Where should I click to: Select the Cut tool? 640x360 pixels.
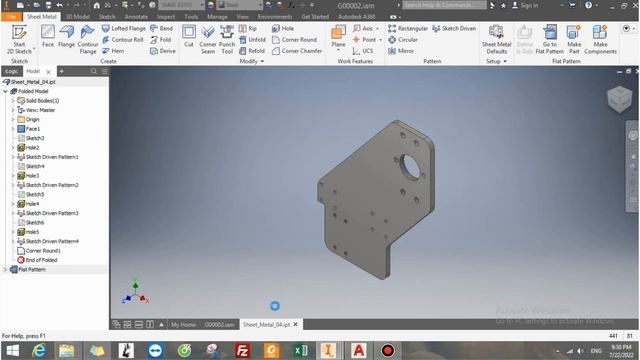[189, 37]
